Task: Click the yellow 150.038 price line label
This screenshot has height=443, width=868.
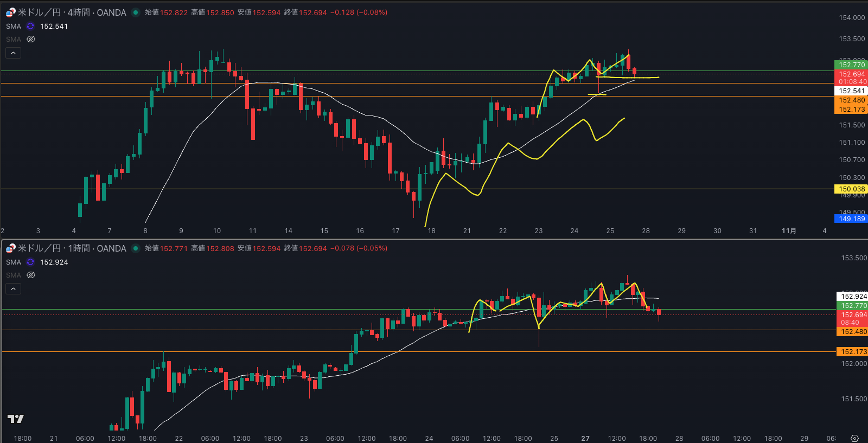Action: [851, 189]
